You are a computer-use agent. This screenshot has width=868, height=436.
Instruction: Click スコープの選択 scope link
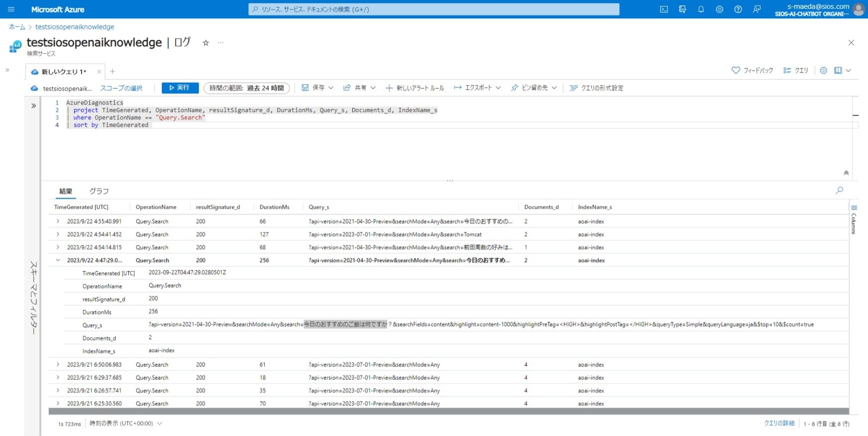point(121,88)
